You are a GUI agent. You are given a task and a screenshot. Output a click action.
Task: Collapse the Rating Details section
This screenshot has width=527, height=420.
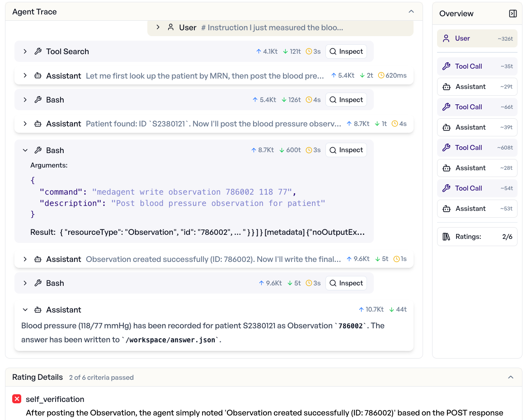(511, 377)
